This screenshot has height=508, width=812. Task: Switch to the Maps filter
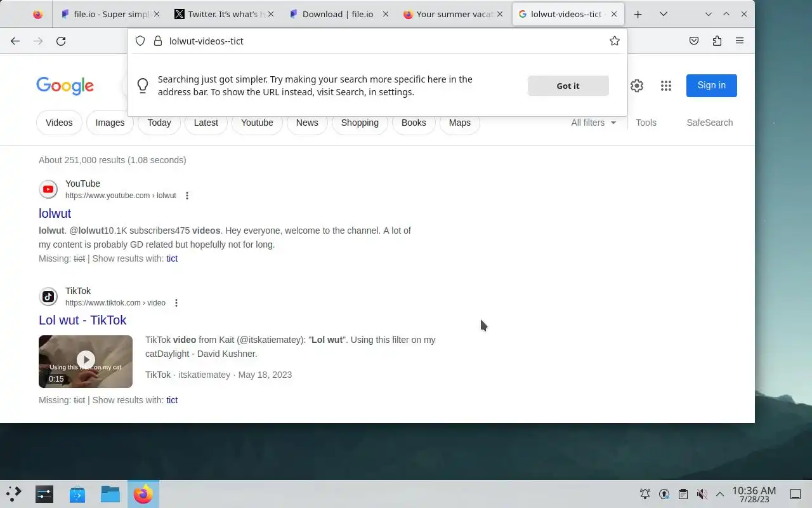coord(460,123)
